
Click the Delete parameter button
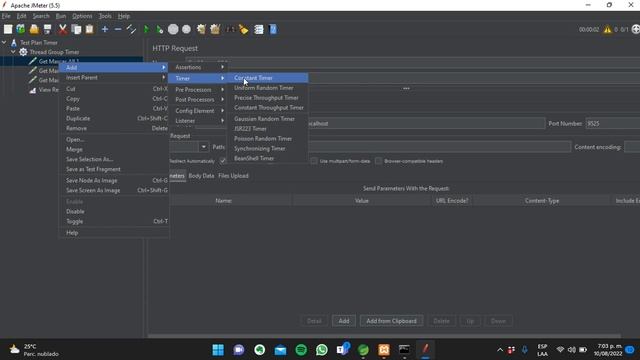[441, 321]
